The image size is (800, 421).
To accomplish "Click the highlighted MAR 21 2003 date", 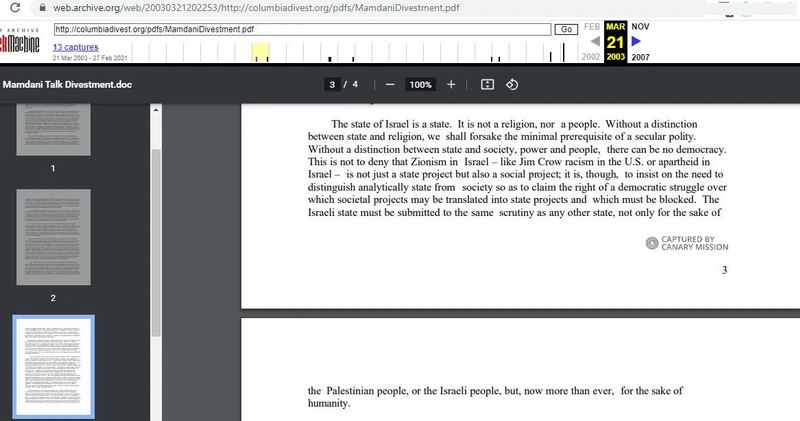I will click(x=615, y=42).
